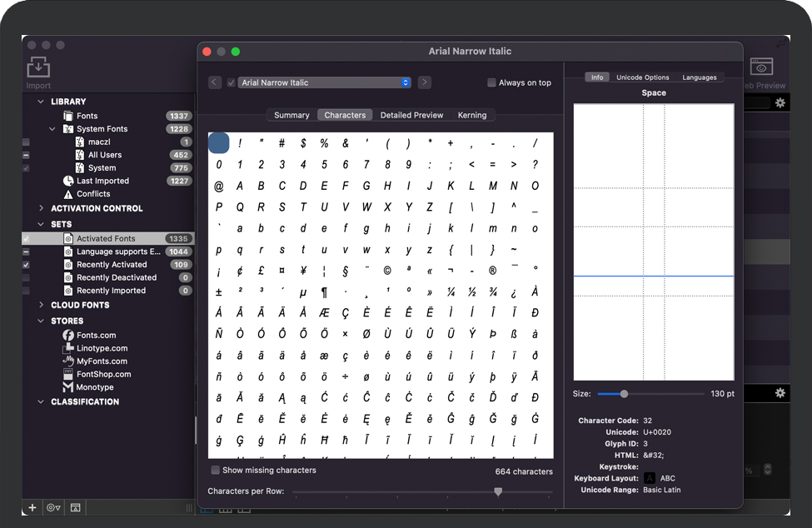Enable Always on top checkbox

tap(491, 82)
